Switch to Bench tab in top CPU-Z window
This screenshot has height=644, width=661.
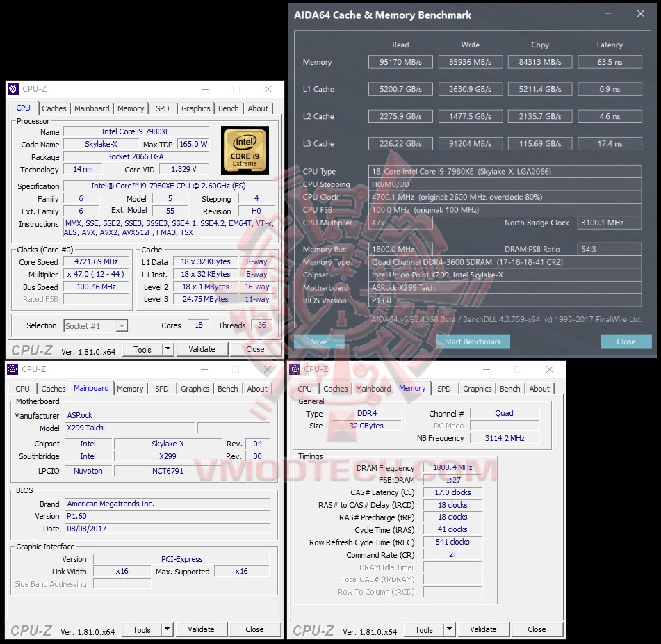[x=229, y=108]
